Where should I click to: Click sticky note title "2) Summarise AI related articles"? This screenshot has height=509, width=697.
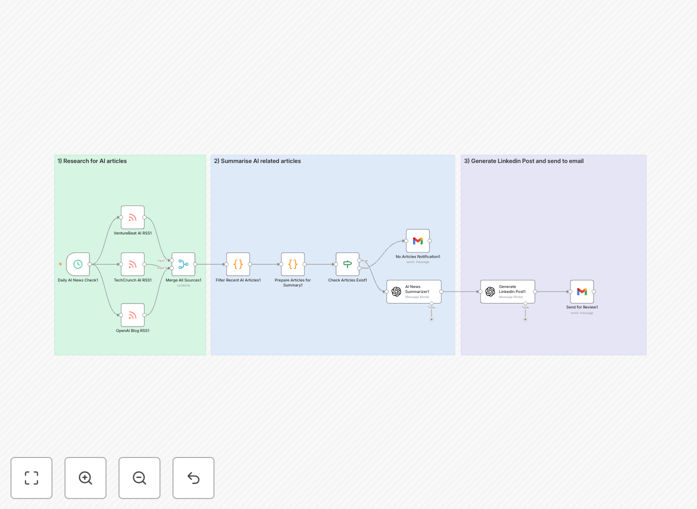coord(257,161)
